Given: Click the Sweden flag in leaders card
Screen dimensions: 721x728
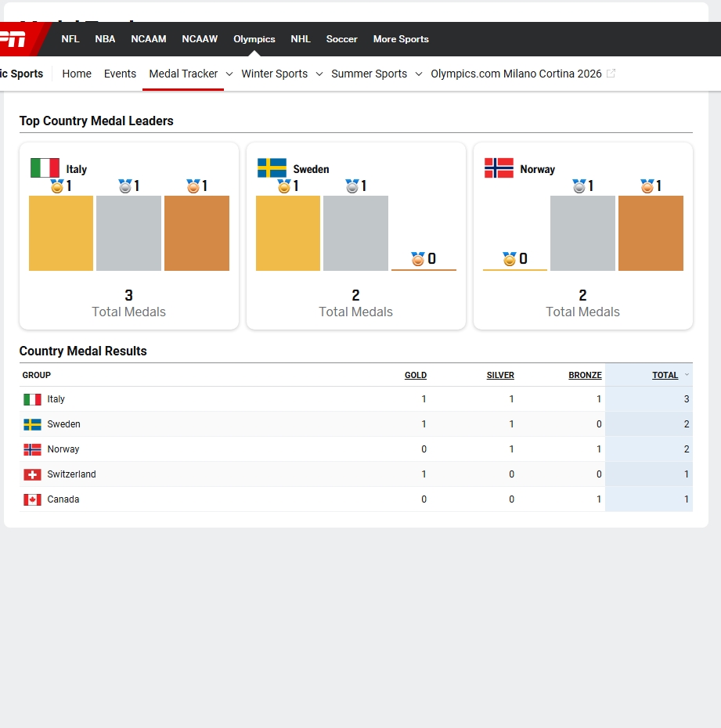Looking at the screenshot, I should pos(272,168).
